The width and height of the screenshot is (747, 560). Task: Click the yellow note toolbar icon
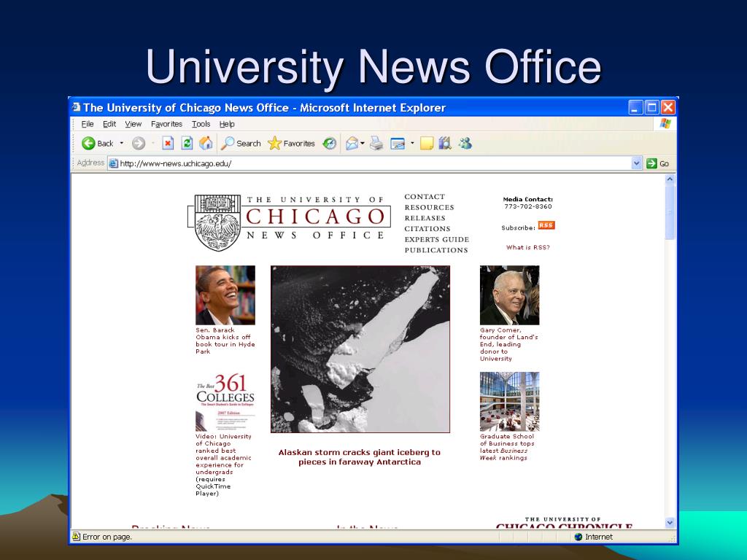click(x=426, y=144)
